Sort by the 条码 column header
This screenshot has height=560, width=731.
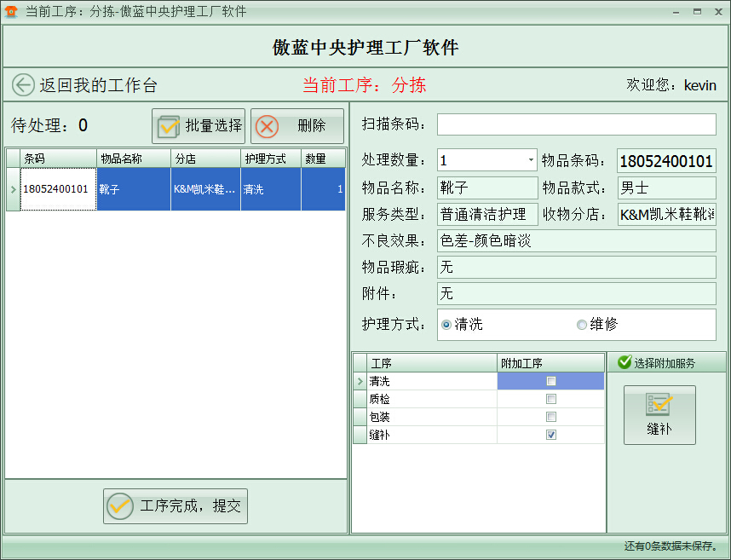(x=57, y=159)
